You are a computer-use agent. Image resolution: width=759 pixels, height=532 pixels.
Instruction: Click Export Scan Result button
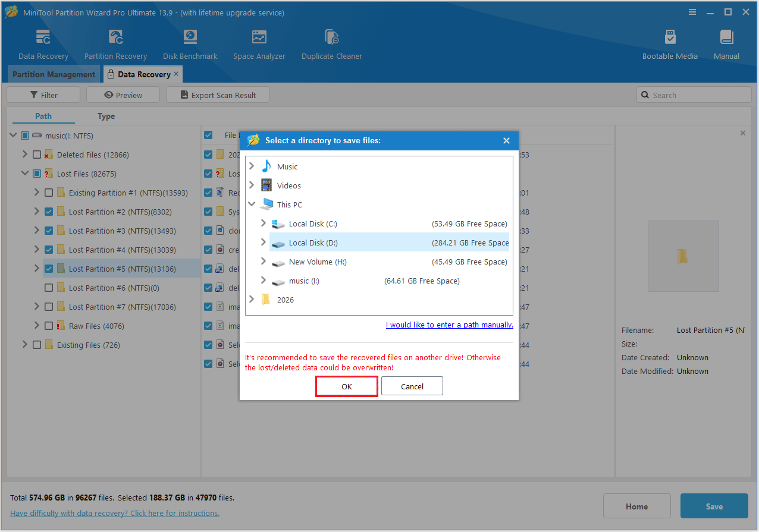point(218,95)
